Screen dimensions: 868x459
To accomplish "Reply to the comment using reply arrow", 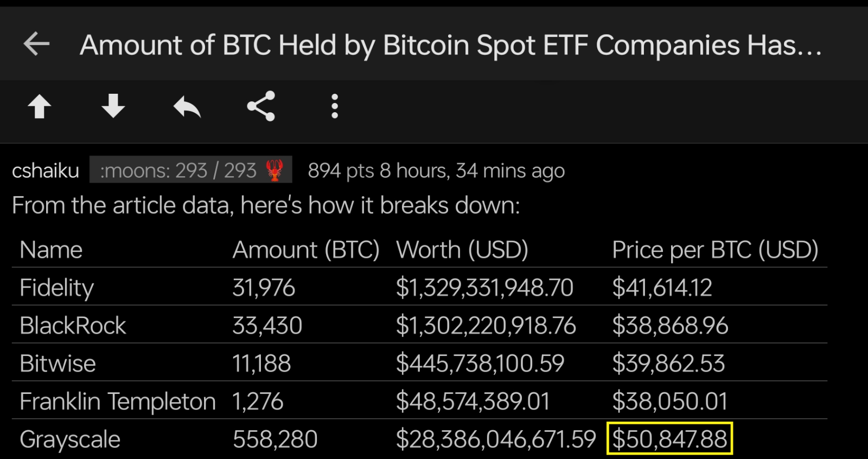I will (187, 106).
